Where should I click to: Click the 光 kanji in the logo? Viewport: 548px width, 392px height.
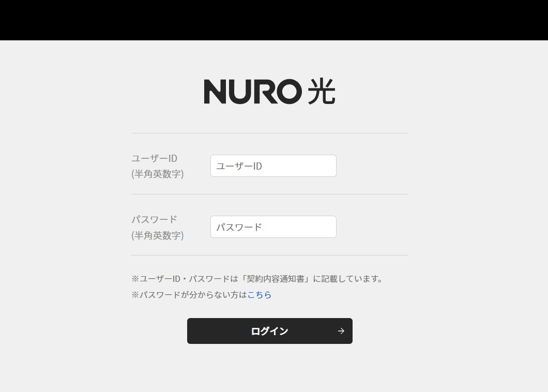point(322,91)
